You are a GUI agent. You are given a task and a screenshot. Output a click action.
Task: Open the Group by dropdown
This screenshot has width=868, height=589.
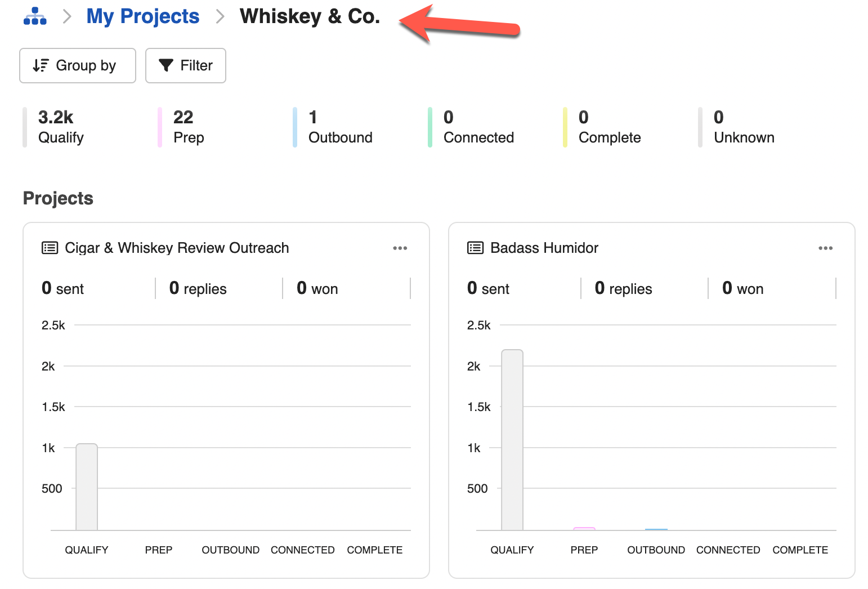(x=78, y=65)
